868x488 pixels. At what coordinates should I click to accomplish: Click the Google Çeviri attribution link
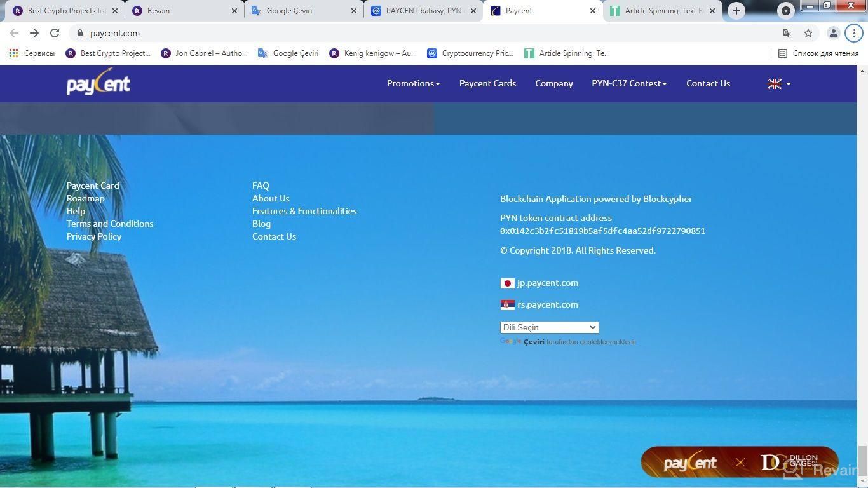tap(522, 342)
